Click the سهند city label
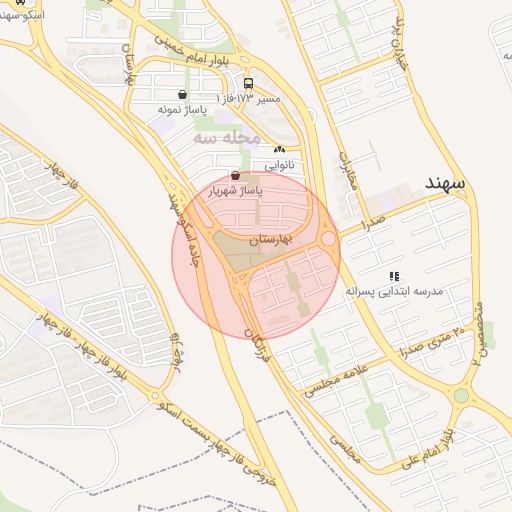The image size is (512, 512). point(445,183)
